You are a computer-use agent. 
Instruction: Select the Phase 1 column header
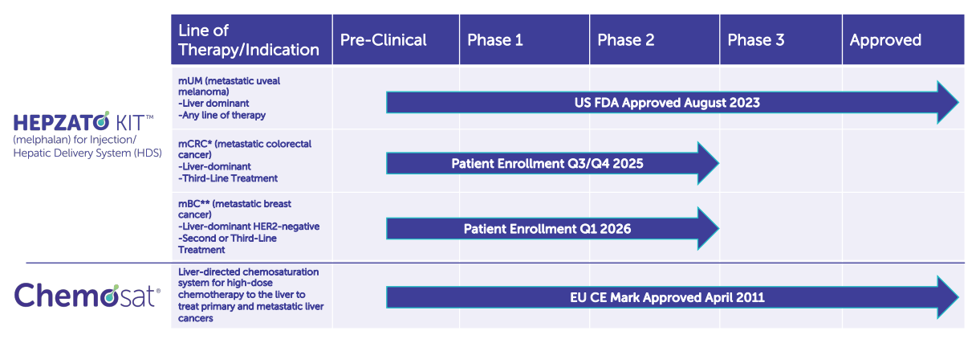point(495,40)
